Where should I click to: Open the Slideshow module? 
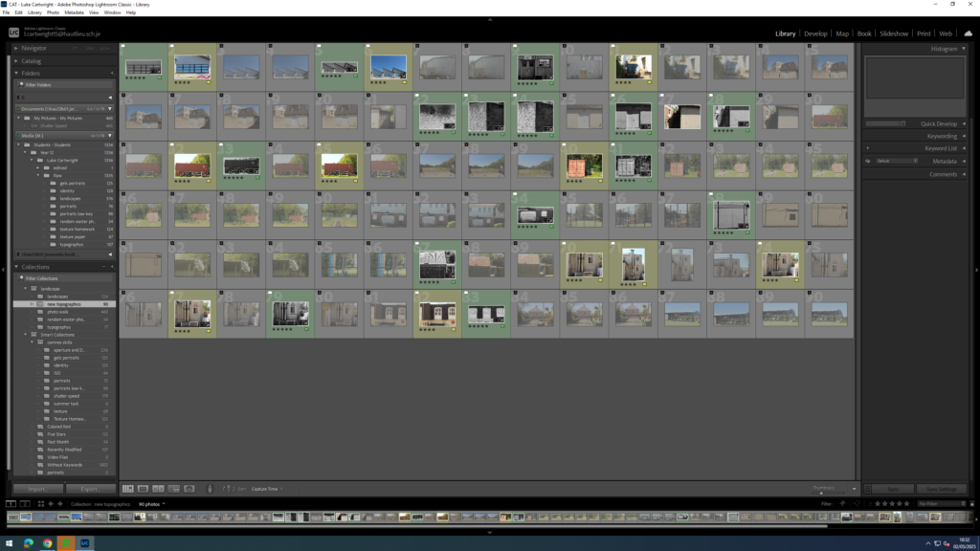tap(894, 33)
